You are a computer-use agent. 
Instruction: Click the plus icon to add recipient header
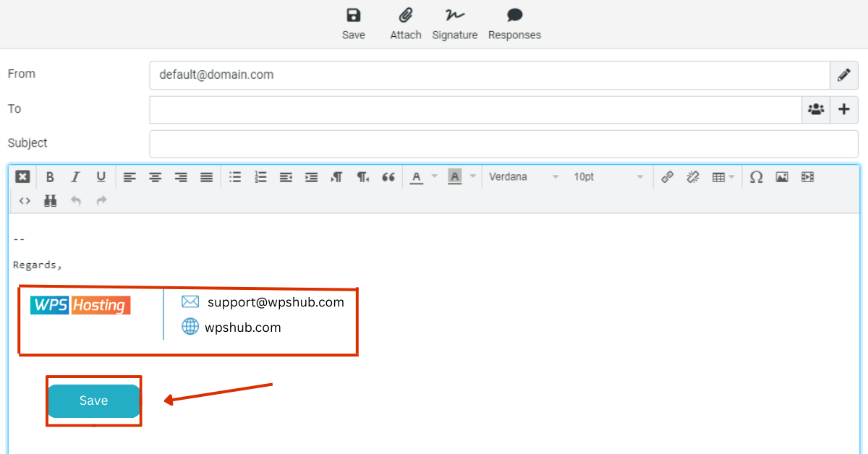tap(843, 109)
